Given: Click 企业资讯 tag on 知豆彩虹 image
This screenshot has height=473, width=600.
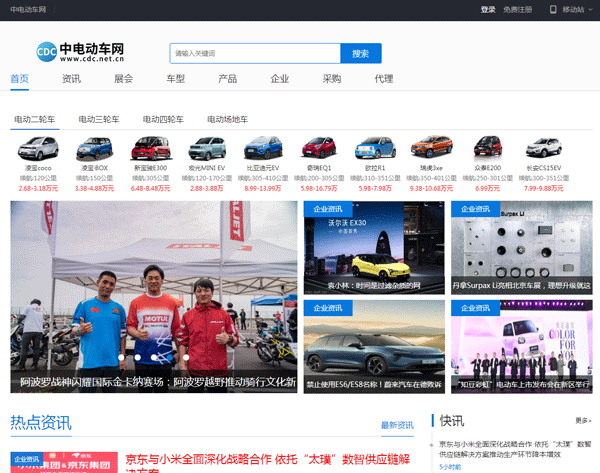Looking at the screenshot, I should click(x=476, y=308).
